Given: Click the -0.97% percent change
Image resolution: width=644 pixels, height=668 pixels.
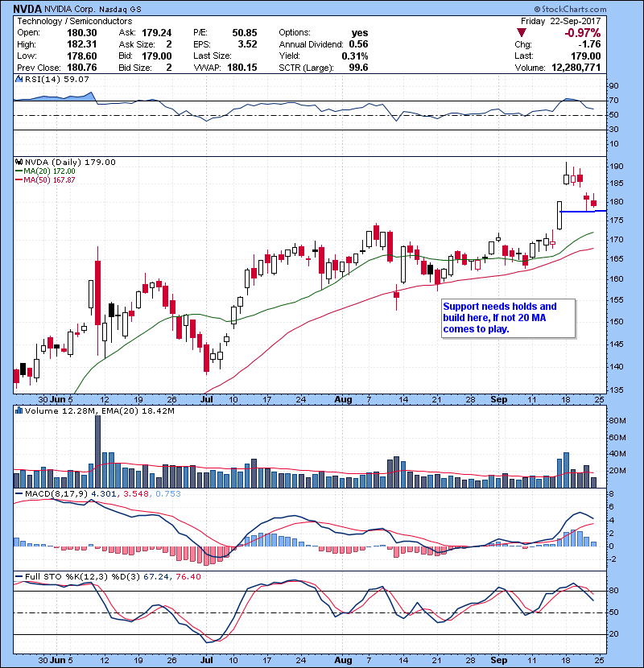Looking at the screenshot, I should 582,33.
